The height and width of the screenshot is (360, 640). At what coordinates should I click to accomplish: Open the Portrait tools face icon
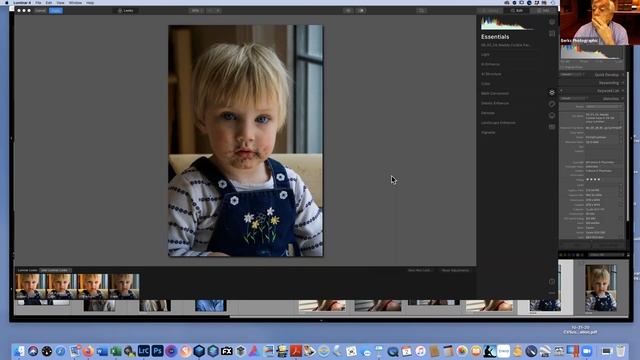tap(552, 116)
